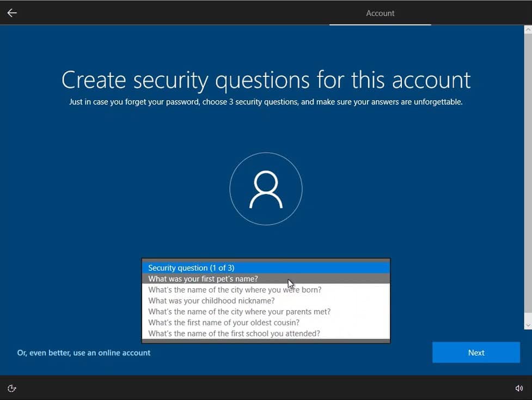Click the scrollbar down arrow
This screenshot has width=532, height=400.
click(x=528, y=325)
